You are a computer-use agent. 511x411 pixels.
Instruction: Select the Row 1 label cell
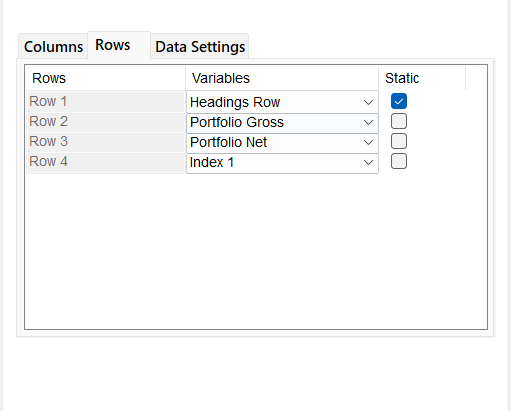pos(106,101)
